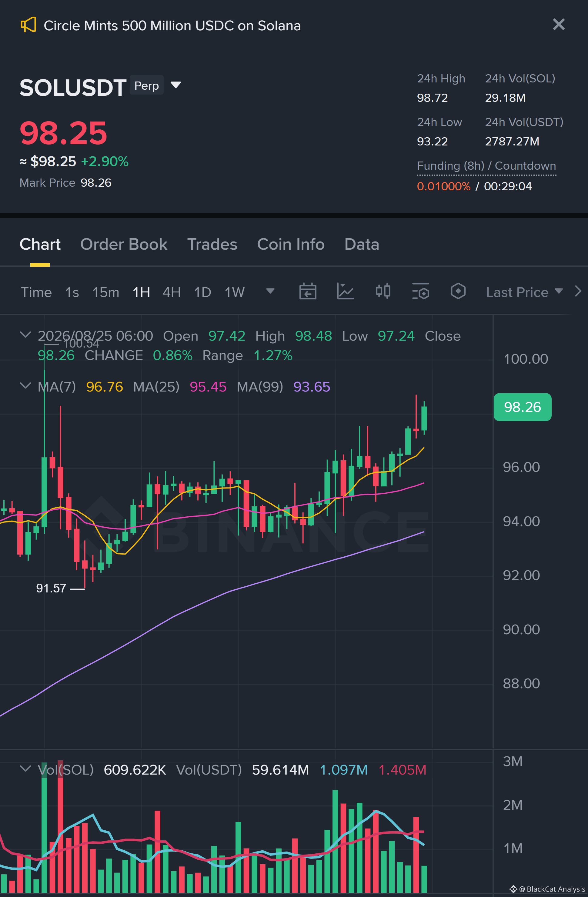588x897 pixels.
Task: Select the 1D interval
Action: (x=202, y=292)
